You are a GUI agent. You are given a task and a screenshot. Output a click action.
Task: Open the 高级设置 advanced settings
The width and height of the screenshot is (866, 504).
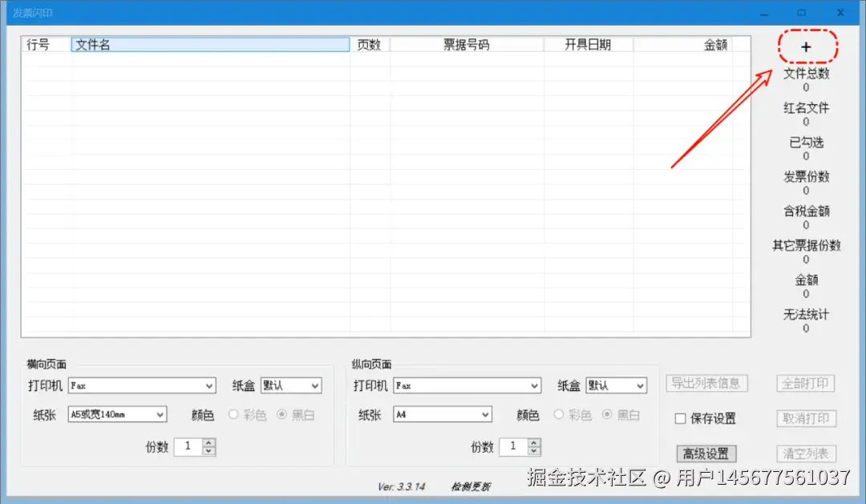click(x=706, y=454)
